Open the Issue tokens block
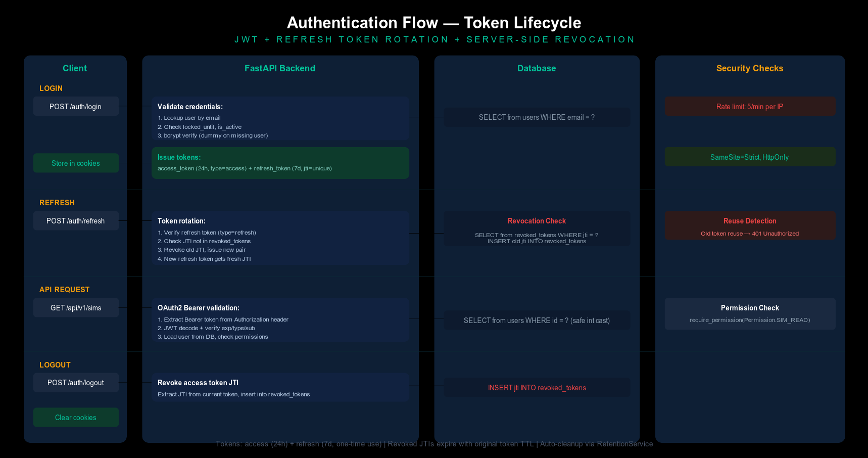868x458 pixels. pyautogui.click(x=280, y=163)
